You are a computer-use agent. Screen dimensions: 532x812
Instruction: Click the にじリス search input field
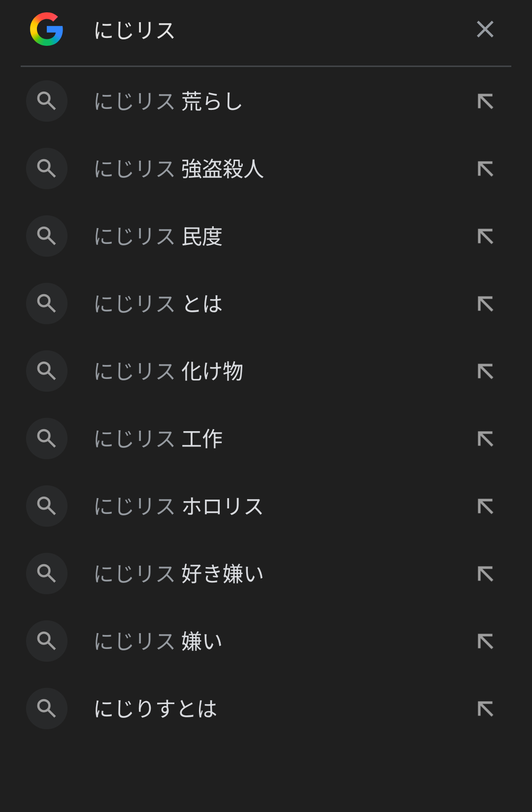pyautogui.click(x=271, y=31)
